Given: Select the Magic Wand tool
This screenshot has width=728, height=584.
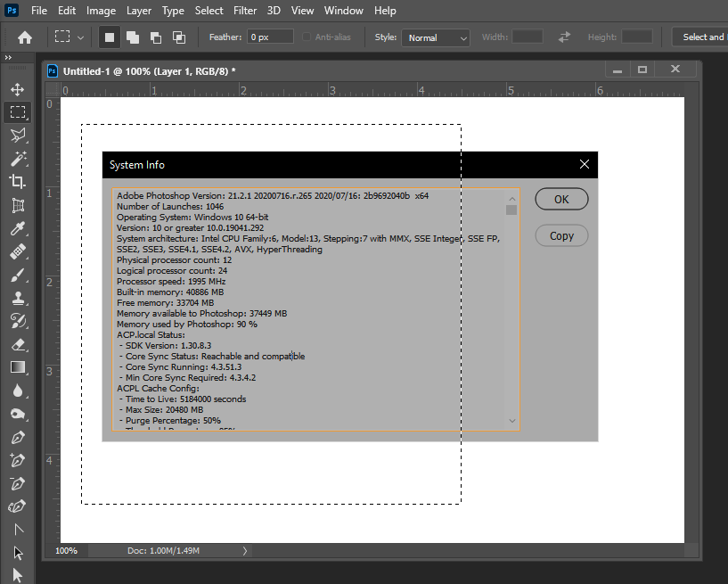Looking at the screenshot, I should coord(18,159).
